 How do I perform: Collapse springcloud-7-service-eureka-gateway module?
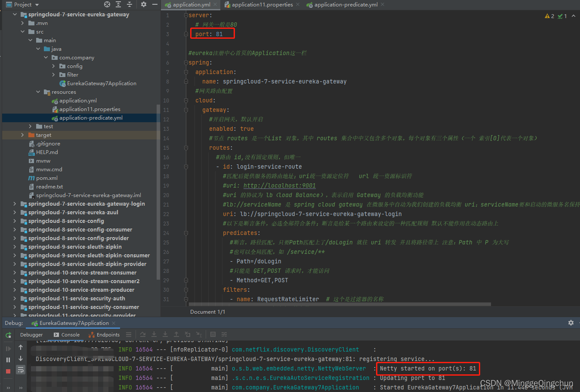[x=15, y=14]
